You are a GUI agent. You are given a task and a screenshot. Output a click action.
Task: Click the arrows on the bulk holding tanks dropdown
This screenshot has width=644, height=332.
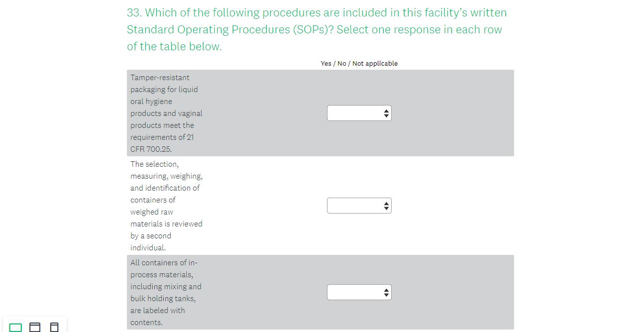(x=386, y=292)
